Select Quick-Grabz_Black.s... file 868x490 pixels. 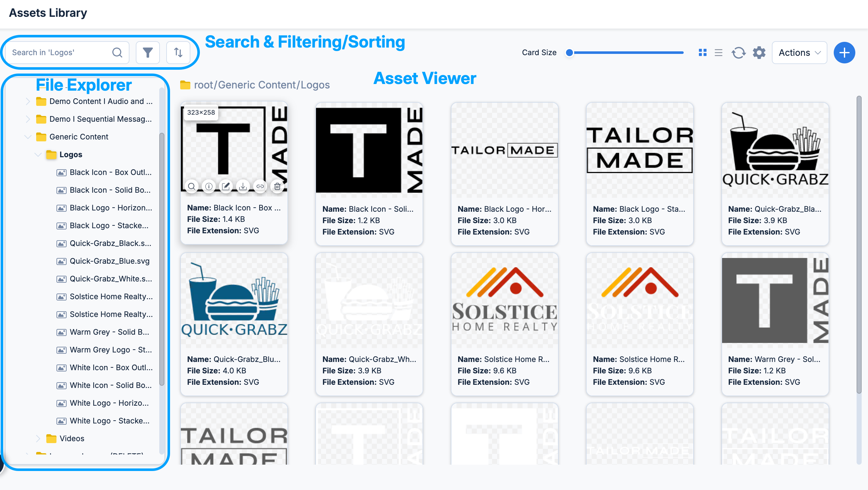[110, 243]
